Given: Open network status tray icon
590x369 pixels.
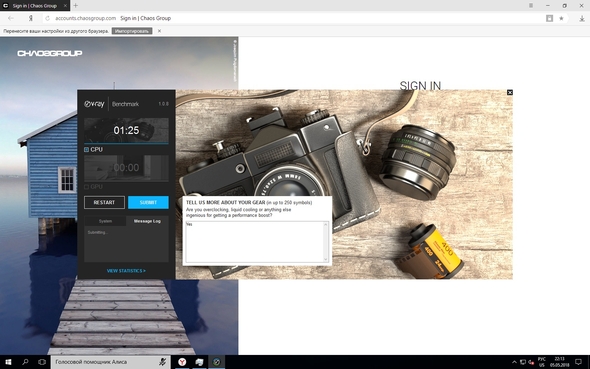Looking at the screenshot, I should [523, 362].
